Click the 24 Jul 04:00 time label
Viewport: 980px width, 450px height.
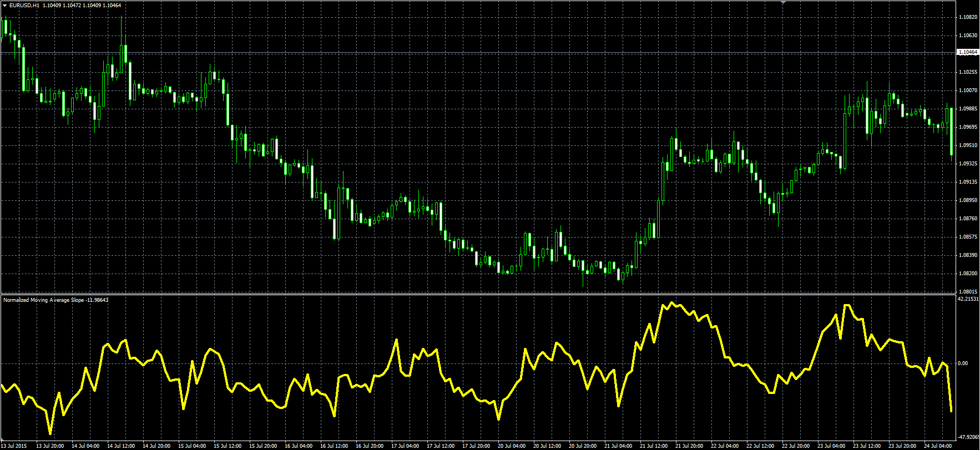(x=938, y=446)
